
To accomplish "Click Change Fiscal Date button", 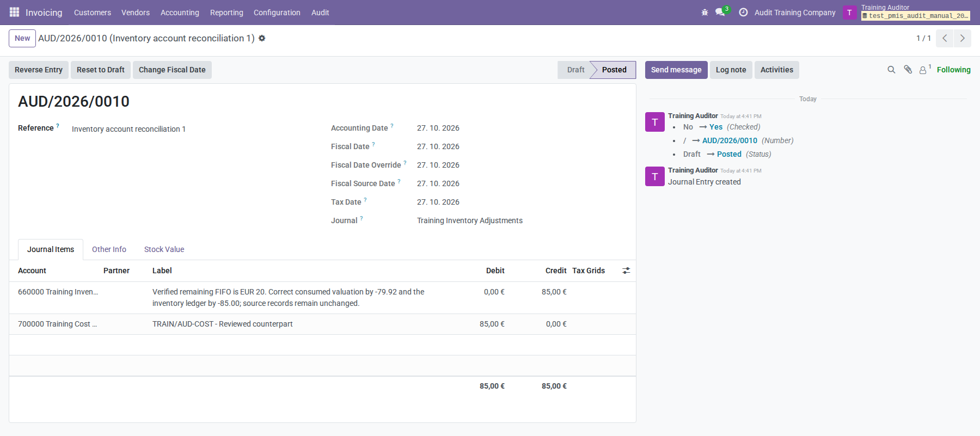I will tap(172, 70).
